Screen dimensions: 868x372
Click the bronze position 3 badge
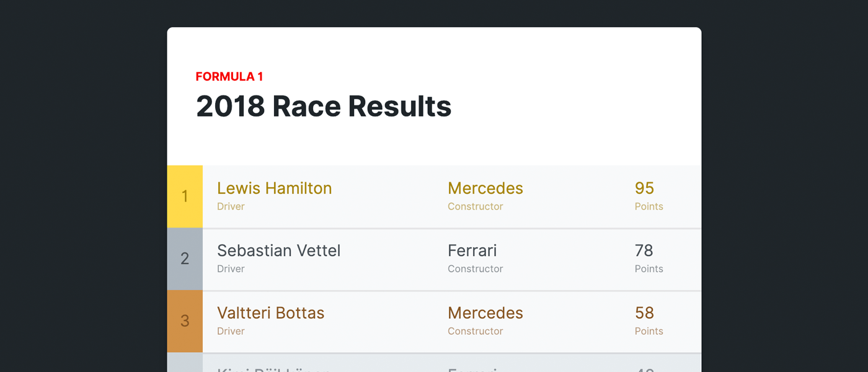pyautogui.click(x=185, y=321)
